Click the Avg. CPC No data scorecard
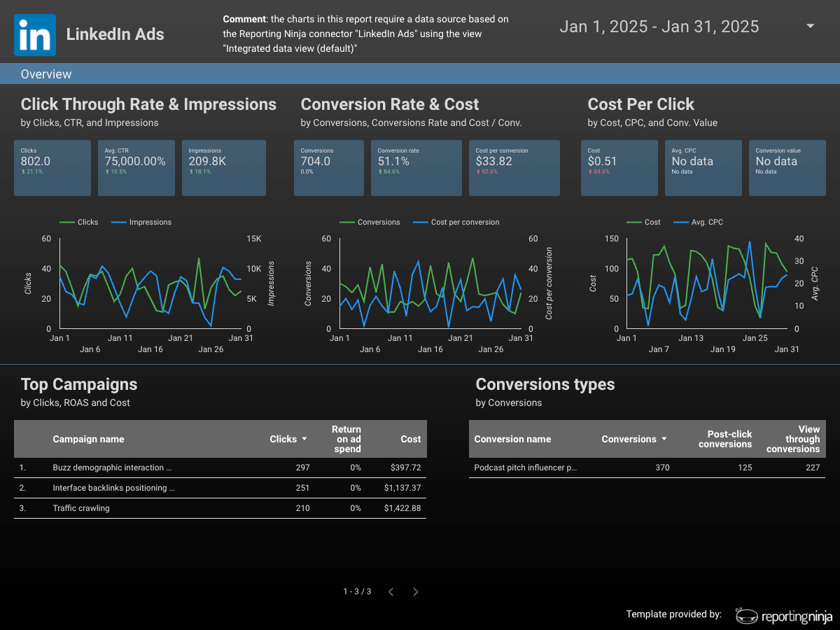Image resolution: width=840 pixels, height=630 pixels. pyautogui.click(x=703, y=168)
